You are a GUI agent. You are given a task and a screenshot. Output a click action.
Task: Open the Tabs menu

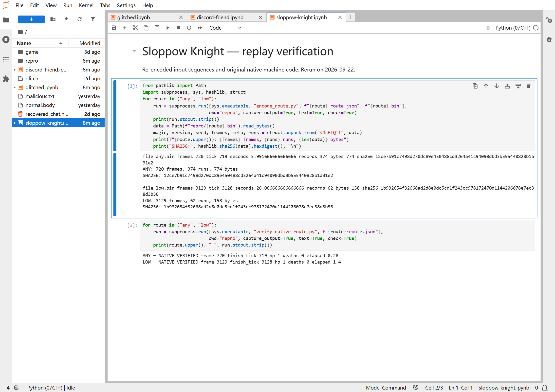click(105, 5)
